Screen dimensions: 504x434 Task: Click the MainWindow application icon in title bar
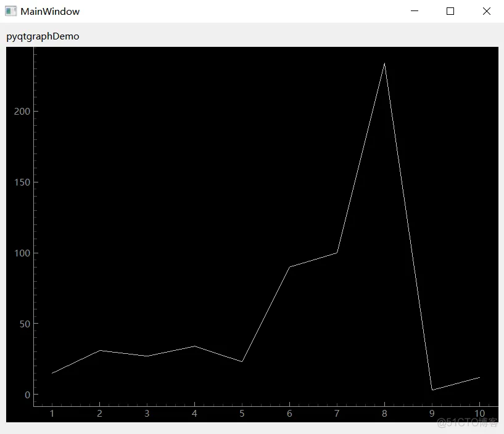point(10,11)
